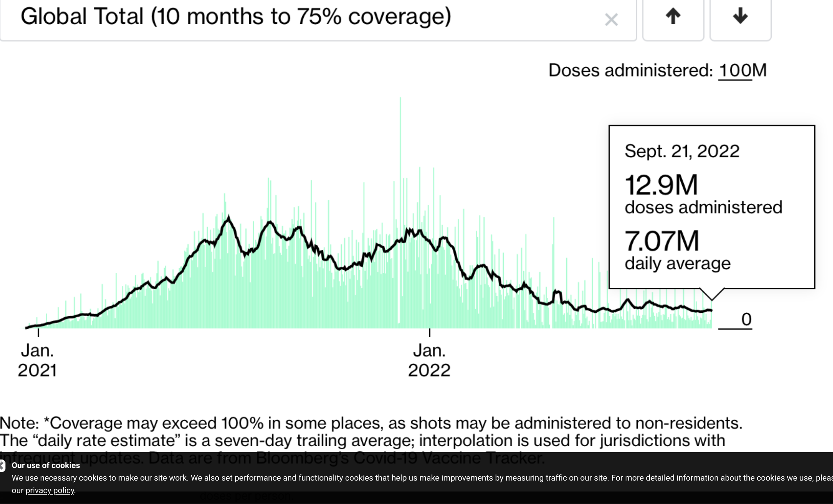Click the start of the black trend line
833x504 pixels.
click(27, 327)
